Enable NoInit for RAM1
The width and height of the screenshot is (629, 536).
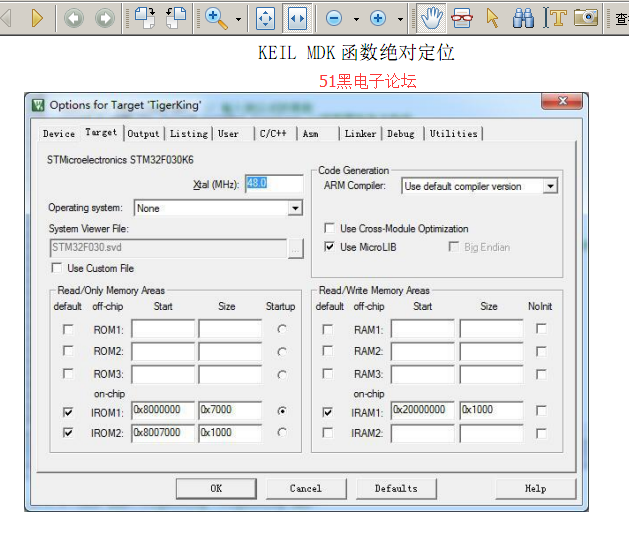coord(541,329)
